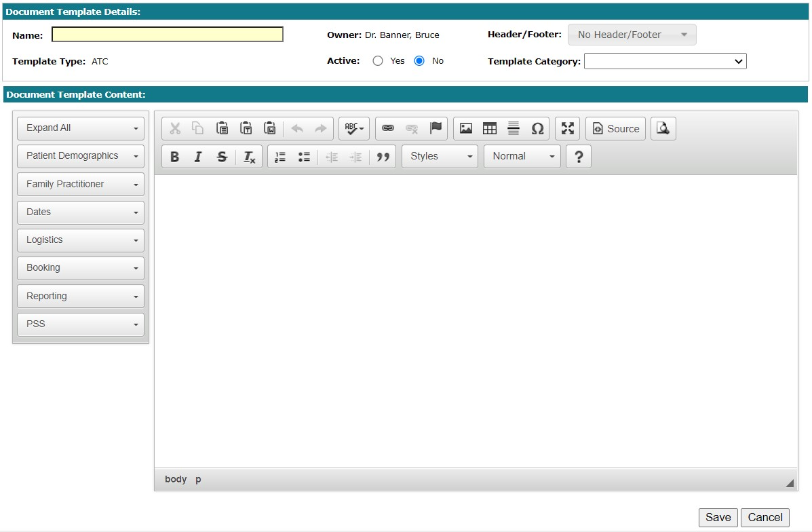Open the Styles dropdown
This screenshot has height=532, width=812.
click(440, 157)
